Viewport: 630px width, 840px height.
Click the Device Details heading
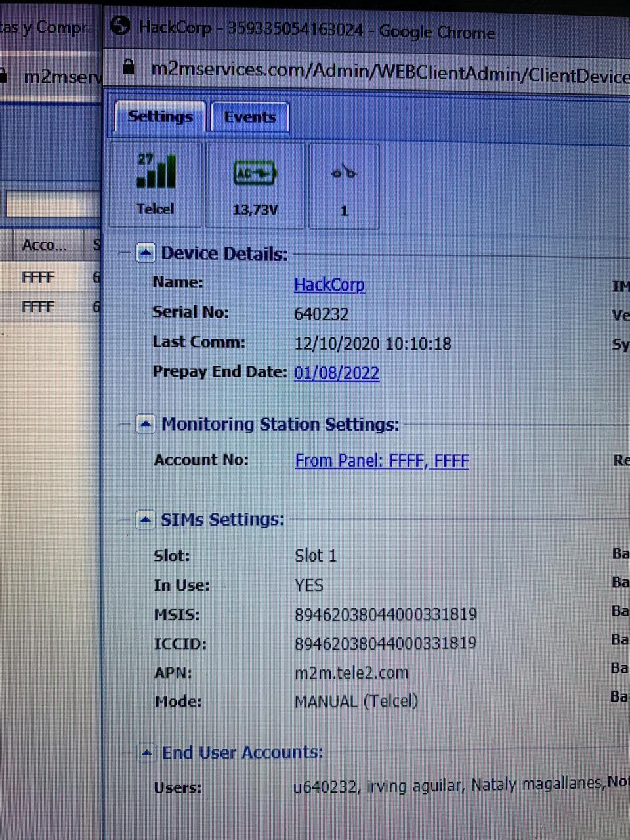click(224, 253)
